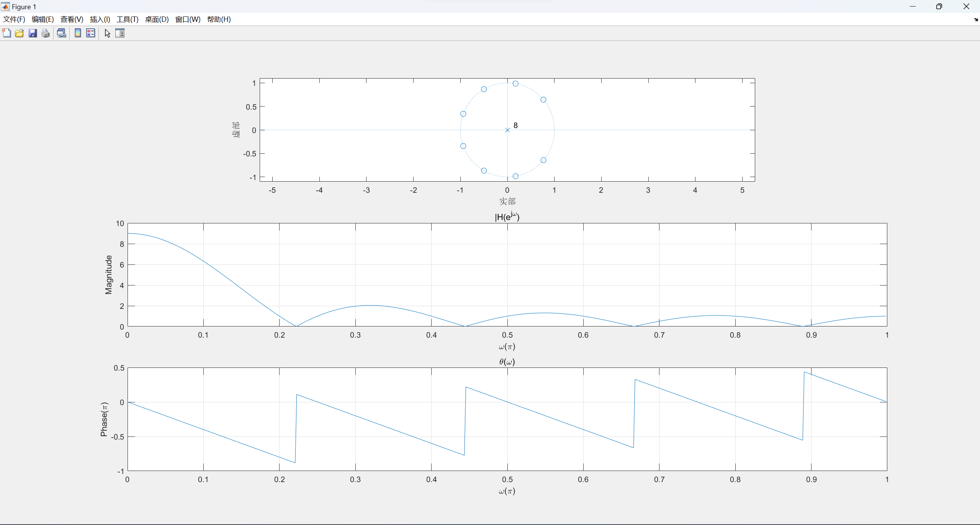
Task: Click the Magnitude axis label
Action: point(109,275)
